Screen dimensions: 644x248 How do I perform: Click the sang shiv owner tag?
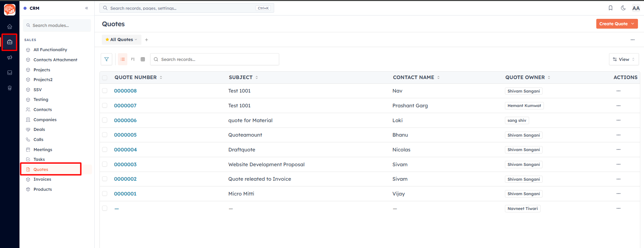click(x=517, y=120)
